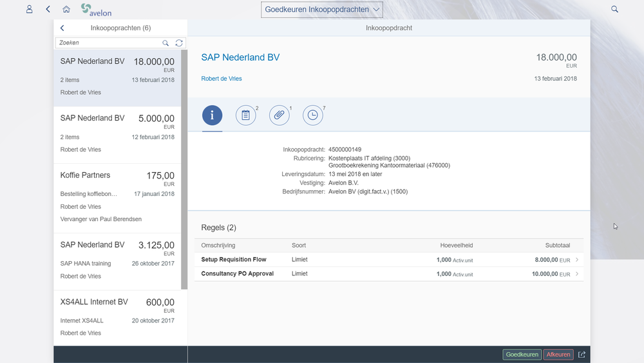Viewport: 644px width, 363px height.
Task: Open details of Setup Requisition Flow row
Action: coord(389,260)
